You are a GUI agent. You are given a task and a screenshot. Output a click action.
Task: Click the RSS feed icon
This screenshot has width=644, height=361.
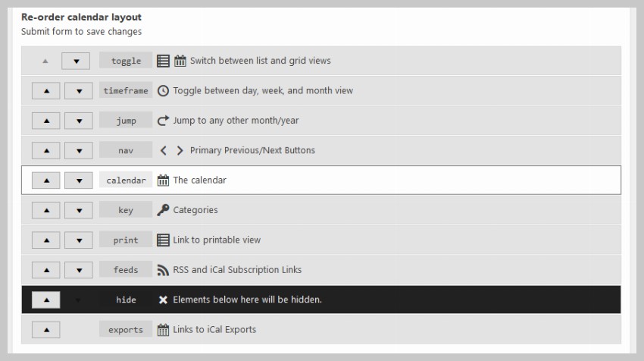163,270
